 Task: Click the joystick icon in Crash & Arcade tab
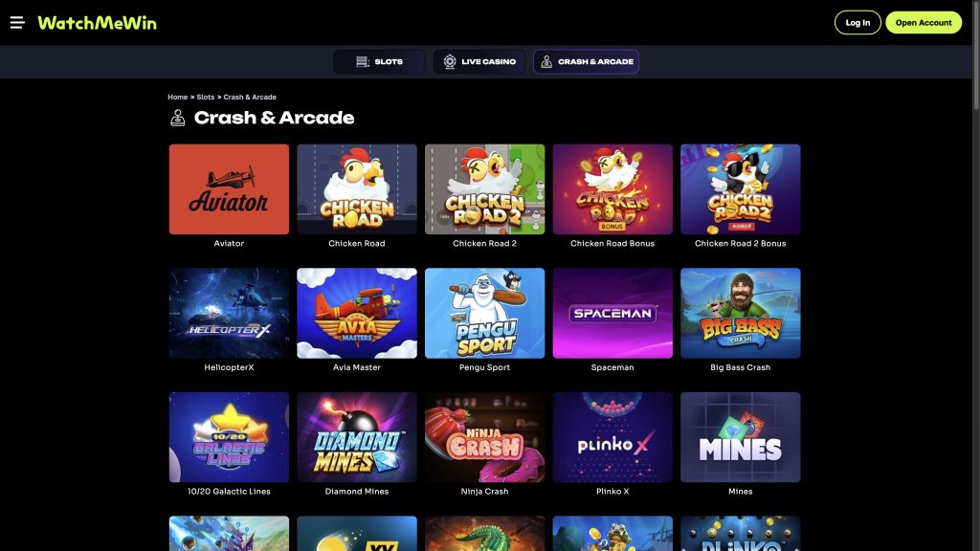pyautogui.click(x=546, y=62)
